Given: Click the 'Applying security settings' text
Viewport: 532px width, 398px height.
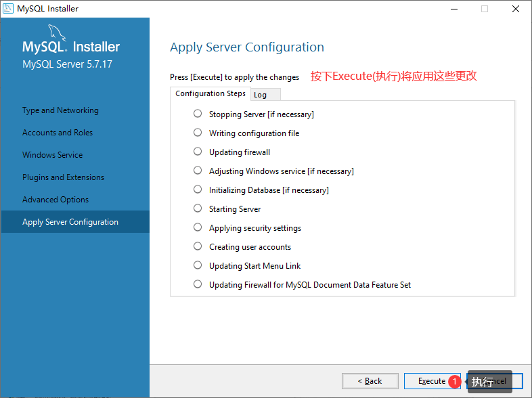Looking at the screenshot, I should (x=255, y=228).
